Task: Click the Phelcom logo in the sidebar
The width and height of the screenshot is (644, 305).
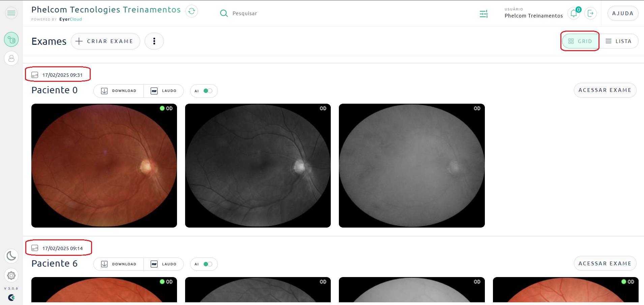Action: click(11, 298)
